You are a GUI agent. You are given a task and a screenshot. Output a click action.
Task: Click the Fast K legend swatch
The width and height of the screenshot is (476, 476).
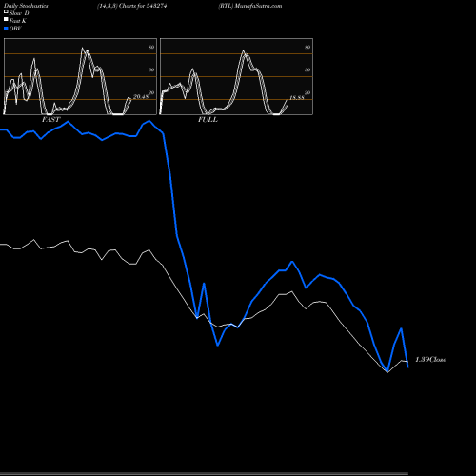[x=6, y=19]
